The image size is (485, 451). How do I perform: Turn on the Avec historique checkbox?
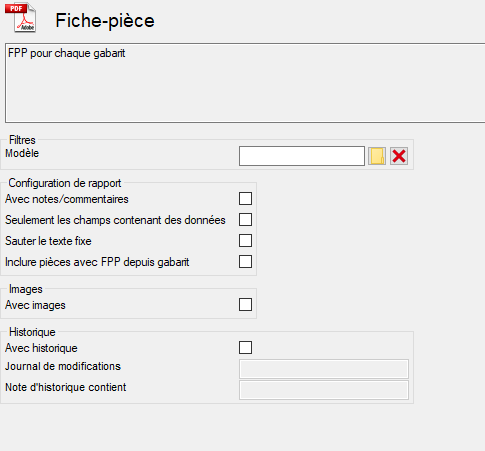tap(245, 348)
